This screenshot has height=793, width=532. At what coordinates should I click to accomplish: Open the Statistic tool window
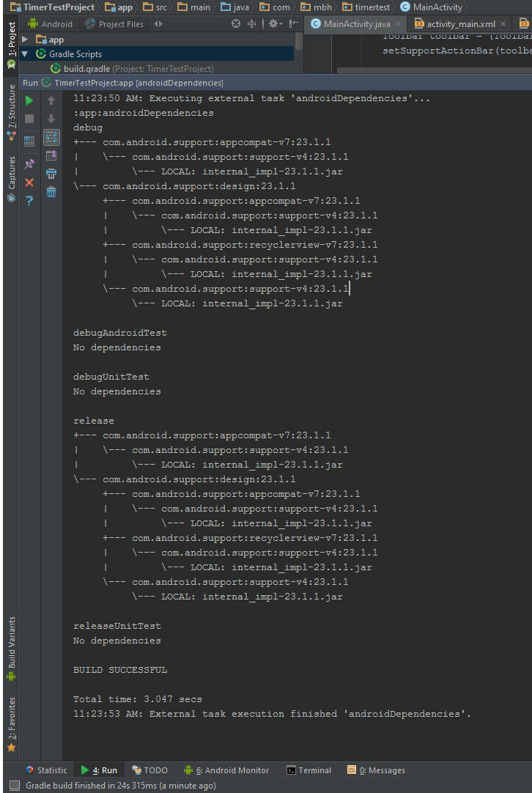[46, 770]
